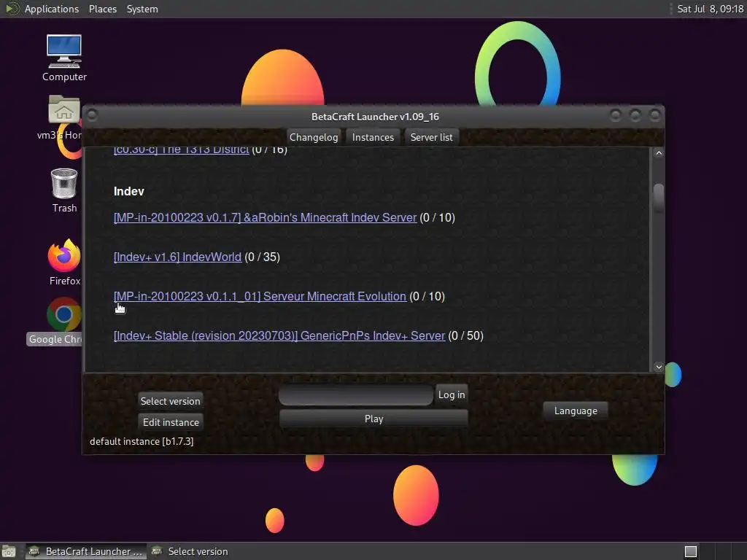The height and width of the screenshot is (560, 747).
Task: Click the (0 / 50) player count text
Action: point(466,335)
